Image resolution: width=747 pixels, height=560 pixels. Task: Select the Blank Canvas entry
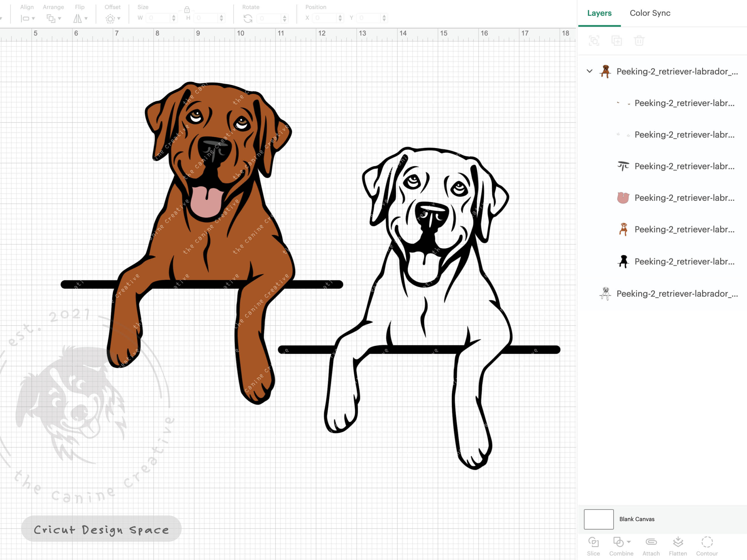[637, 519]
